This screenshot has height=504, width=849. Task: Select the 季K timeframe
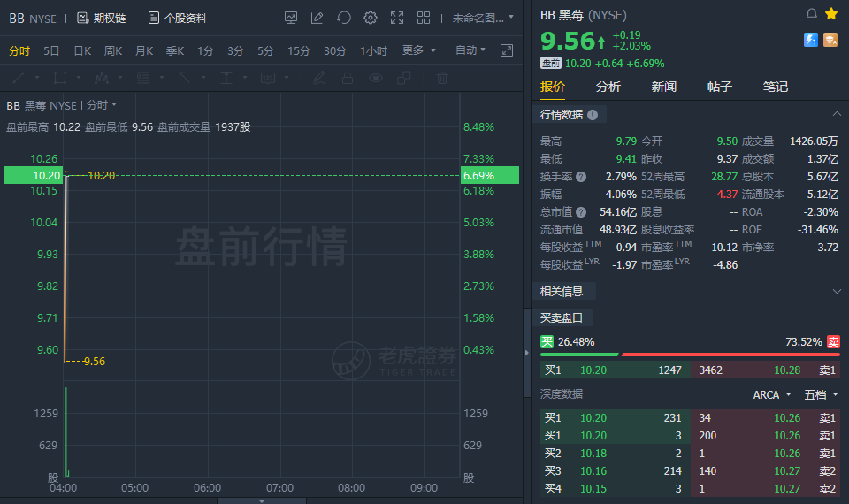[x=175, y=51]
